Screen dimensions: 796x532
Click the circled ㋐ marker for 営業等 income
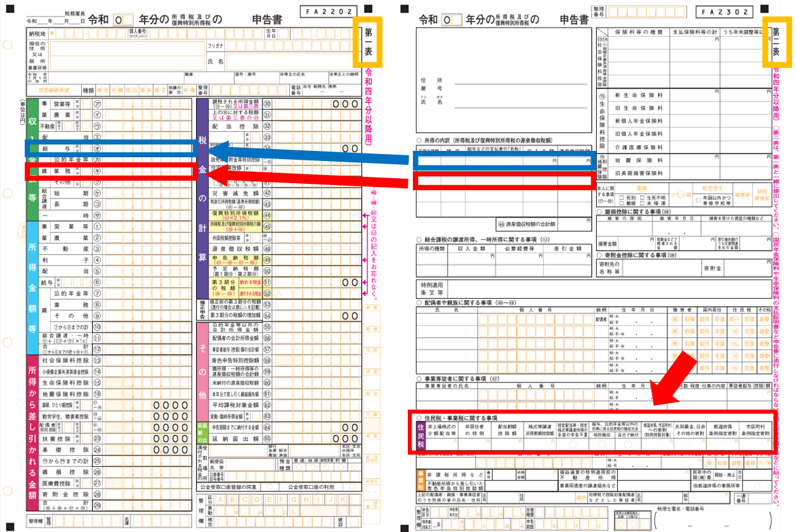tap(98, 104)
